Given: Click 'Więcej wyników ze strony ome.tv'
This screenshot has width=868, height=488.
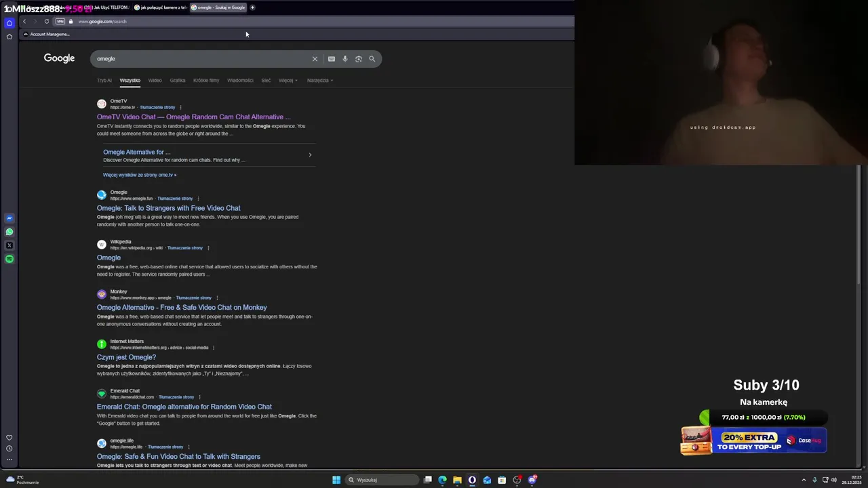Looking at the screenshot, I should pos(139,175).
